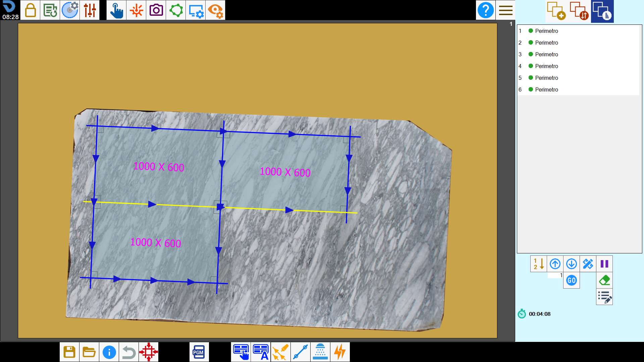Click the GO button

pyautogui.click(x=572, y=280)
